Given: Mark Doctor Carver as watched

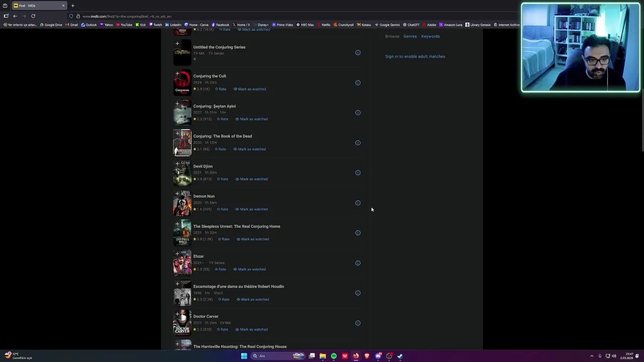Looking at the screenshot, I should [x=252, y=329].
